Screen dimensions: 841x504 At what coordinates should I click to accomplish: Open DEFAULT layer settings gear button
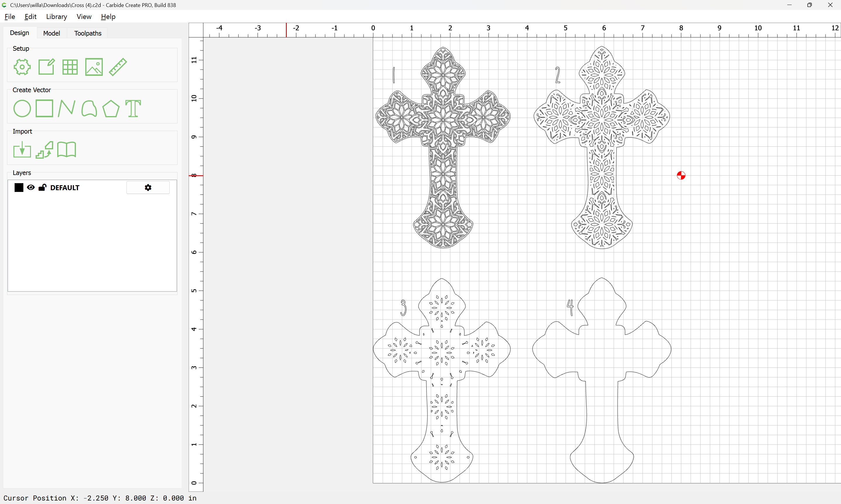point(148,188)
